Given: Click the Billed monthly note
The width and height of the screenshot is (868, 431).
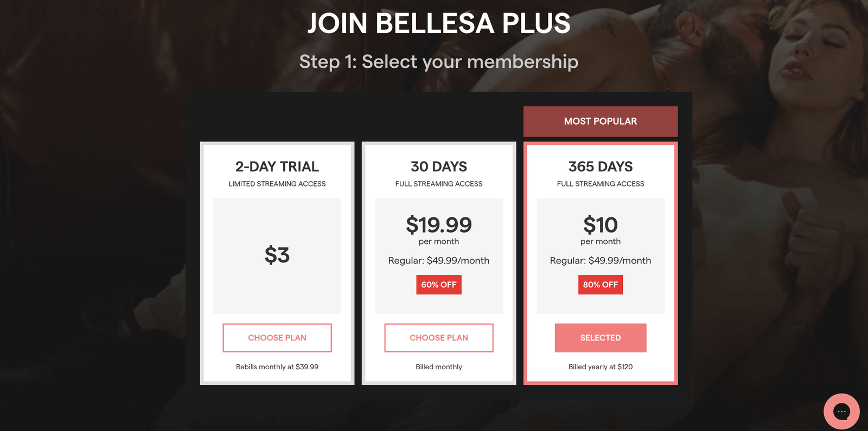Looking at the screenshot, I should pyautogui.click(x=439, y=367).
